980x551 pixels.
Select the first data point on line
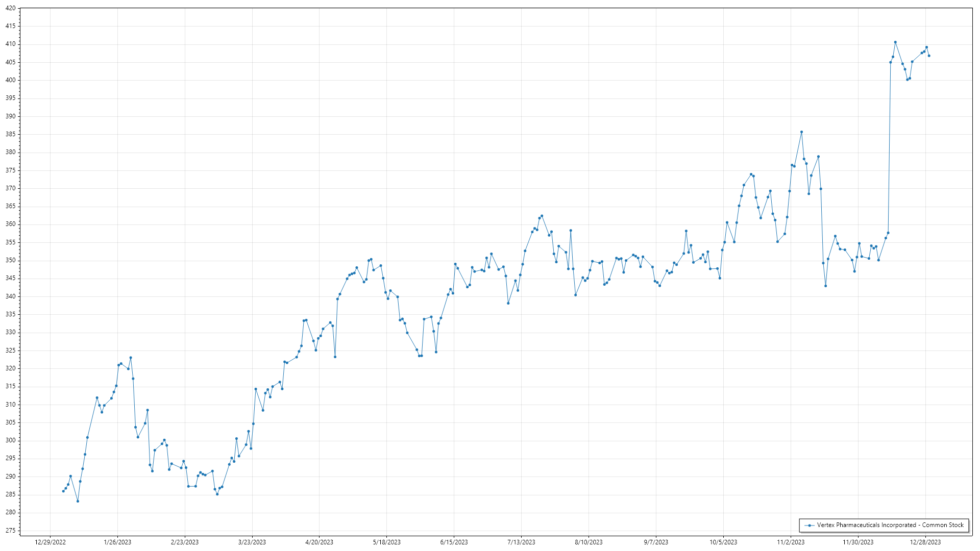(x=63, y=491)
